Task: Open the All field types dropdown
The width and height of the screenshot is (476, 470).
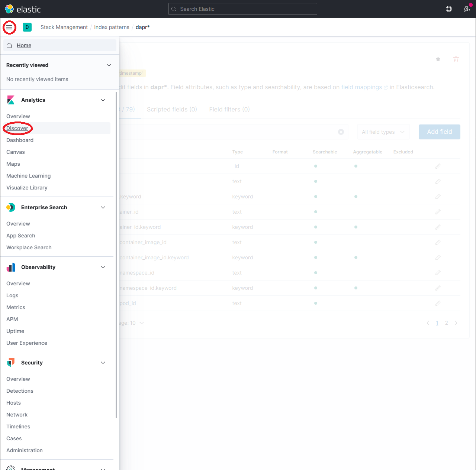Action: (383, 132)
